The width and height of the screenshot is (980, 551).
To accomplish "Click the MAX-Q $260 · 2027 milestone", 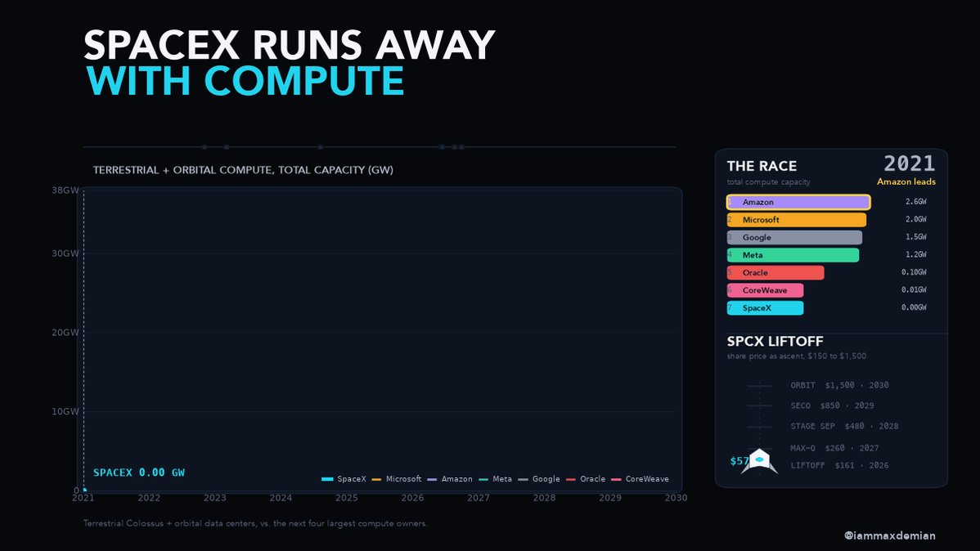I will (834, 449).
